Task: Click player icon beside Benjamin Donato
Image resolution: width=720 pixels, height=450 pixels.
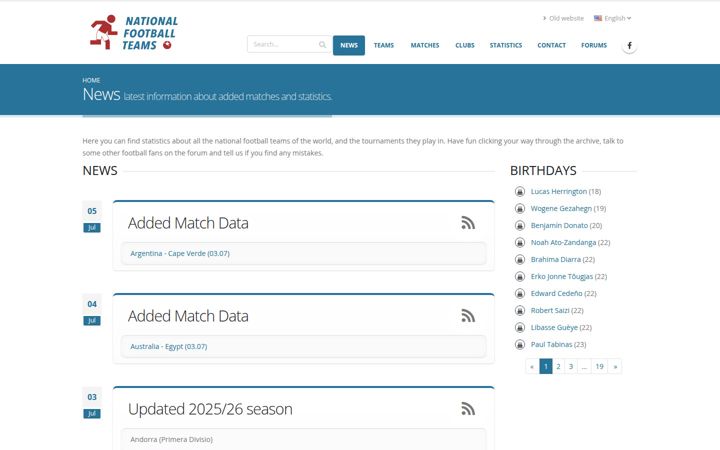Action: click(520, 225)
